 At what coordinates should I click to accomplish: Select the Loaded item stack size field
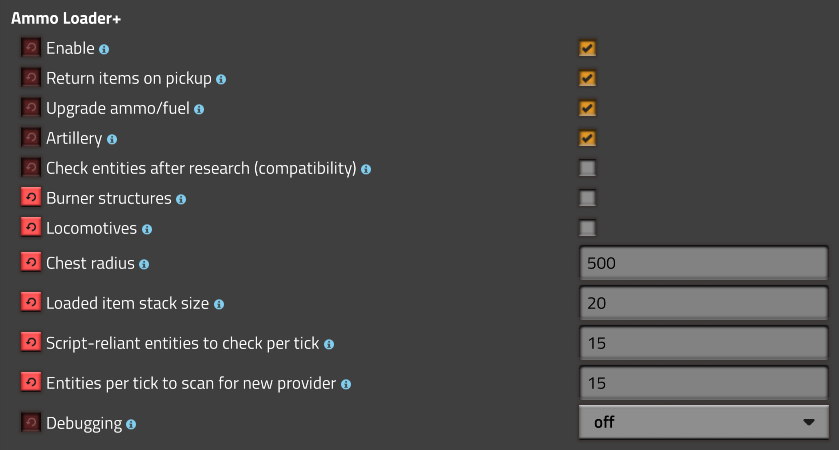(704, 303)
